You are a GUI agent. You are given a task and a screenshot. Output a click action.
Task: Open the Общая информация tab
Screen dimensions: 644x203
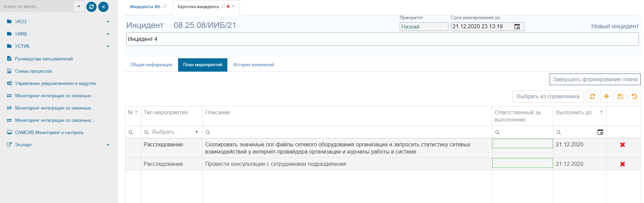pyautogui.click(x=151, y=64)
